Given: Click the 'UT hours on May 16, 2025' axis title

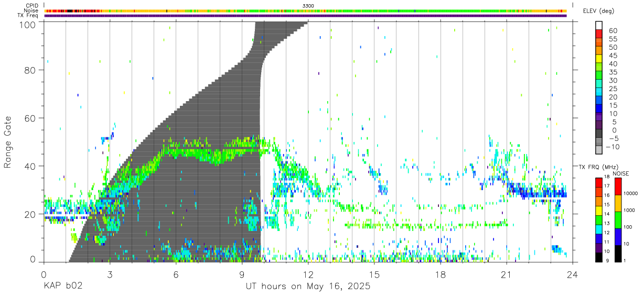Looking at the screenshot, I should [x=308, y=287].
